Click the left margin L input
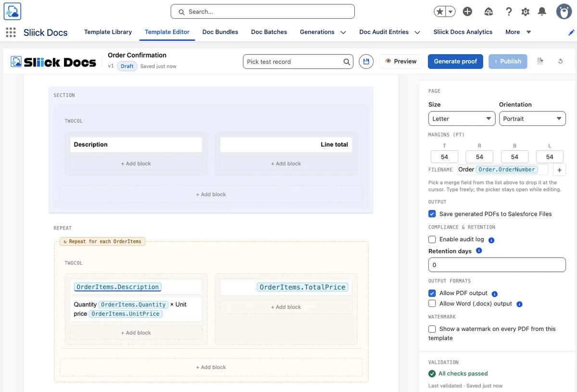Screen dimensions: 577x392 [x=550, y=157]
